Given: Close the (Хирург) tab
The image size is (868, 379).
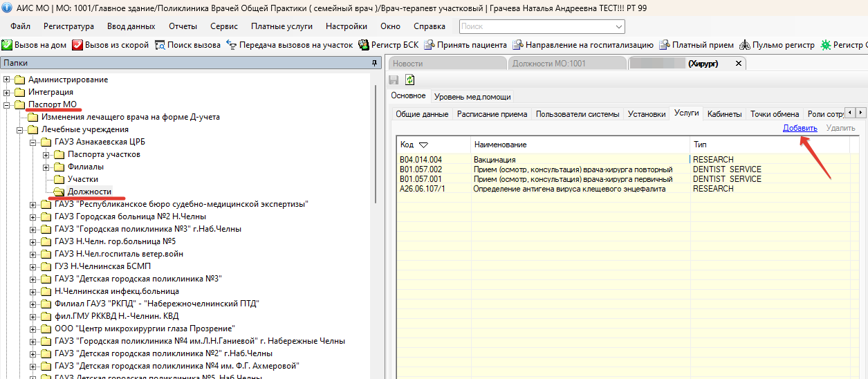Looking at the screenshot, I should (738, 64).
